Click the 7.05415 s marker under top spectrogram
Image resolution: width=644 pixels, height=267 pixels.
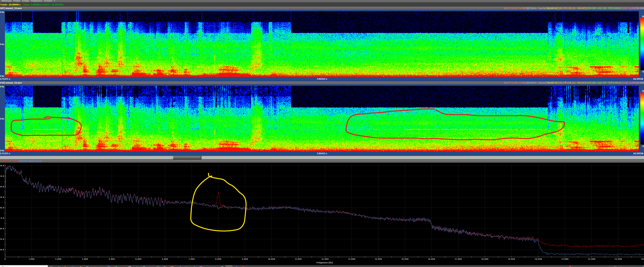point(322,79)
